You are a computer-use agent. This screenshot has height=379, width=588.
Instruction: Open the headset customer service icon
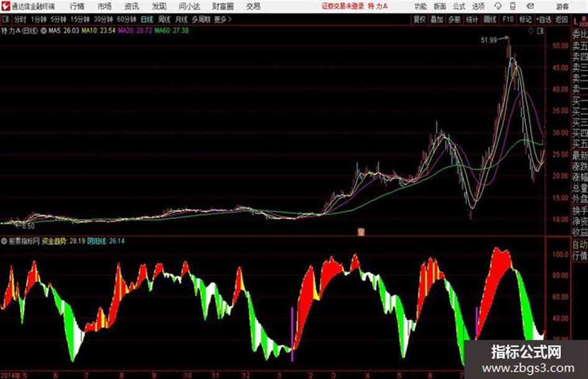click(x=498, y=6)
